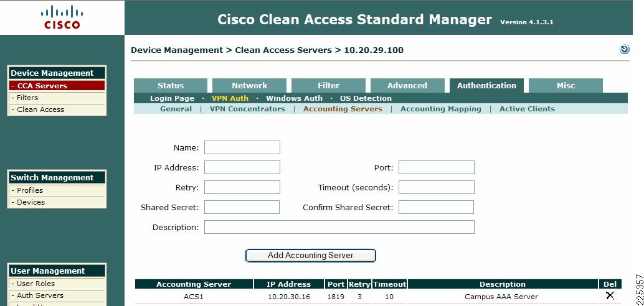
Task: Open OS Detection subtab
Action: click(x=366, y=98)
